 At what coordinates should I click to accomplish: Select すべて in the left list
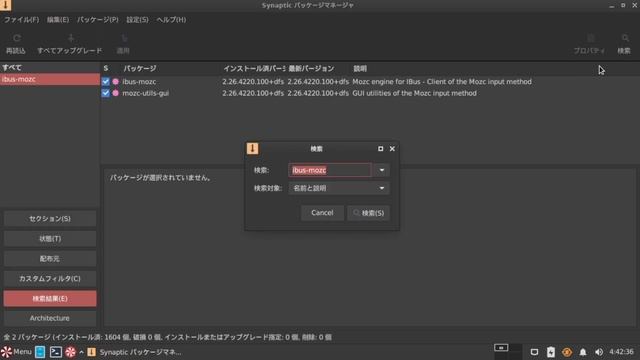[x=50, y=68]
